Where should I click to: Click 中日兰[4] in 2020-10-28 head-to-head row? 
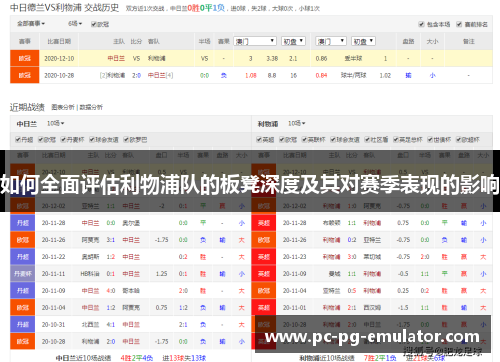click(x=161, y=75)
